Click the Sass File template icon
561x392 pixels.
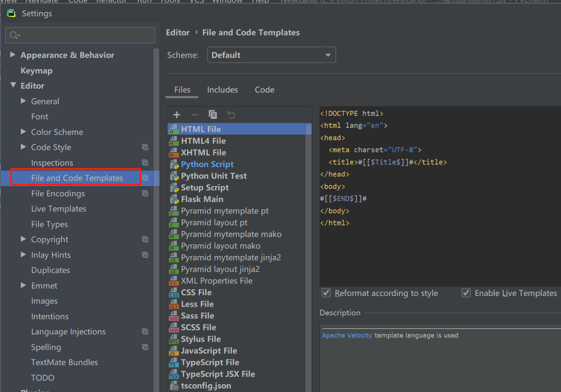click(x=174, y=316)
